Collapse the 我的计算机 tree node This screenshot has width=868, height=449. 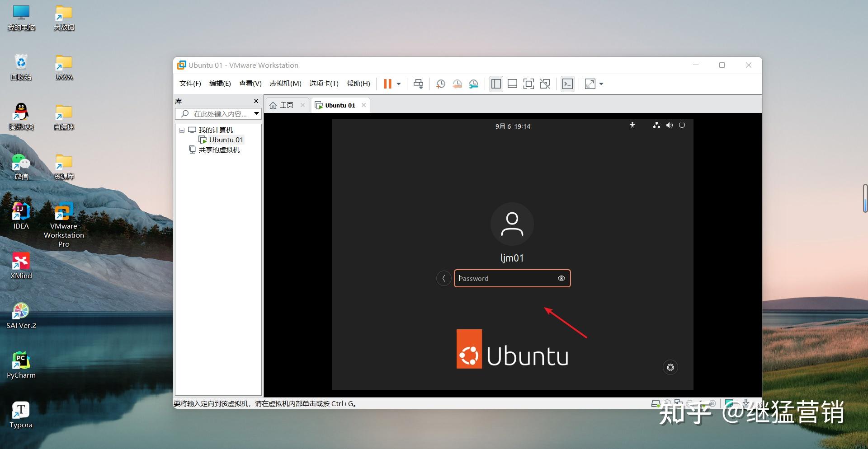click(182, 130)
